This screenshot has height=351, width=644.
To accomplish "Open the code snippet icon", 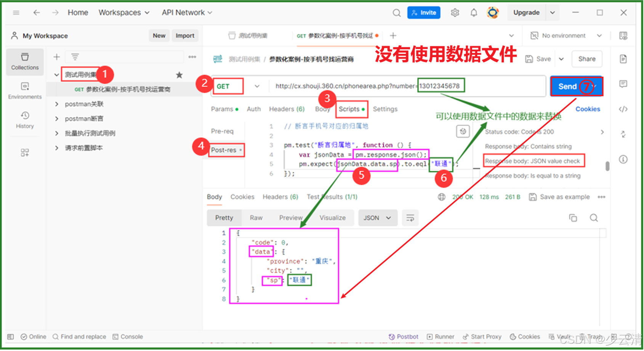I will [x=623, y=109].
